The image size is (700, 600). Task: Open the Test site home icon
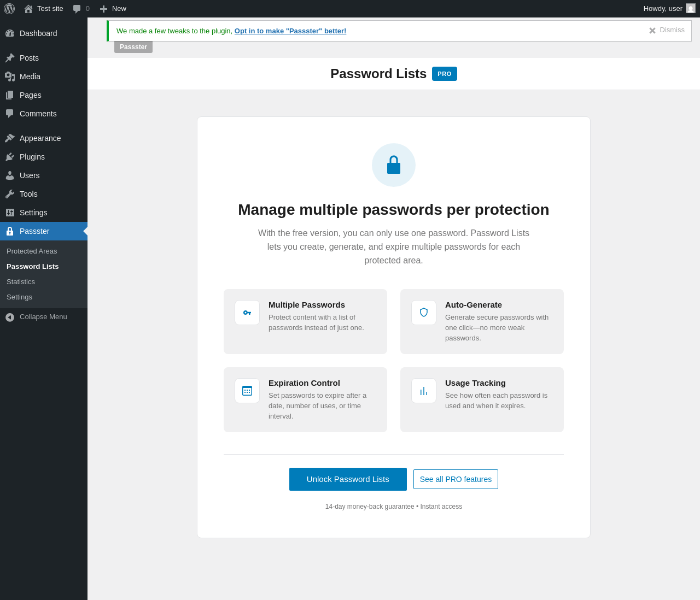(x=28, y=9)
